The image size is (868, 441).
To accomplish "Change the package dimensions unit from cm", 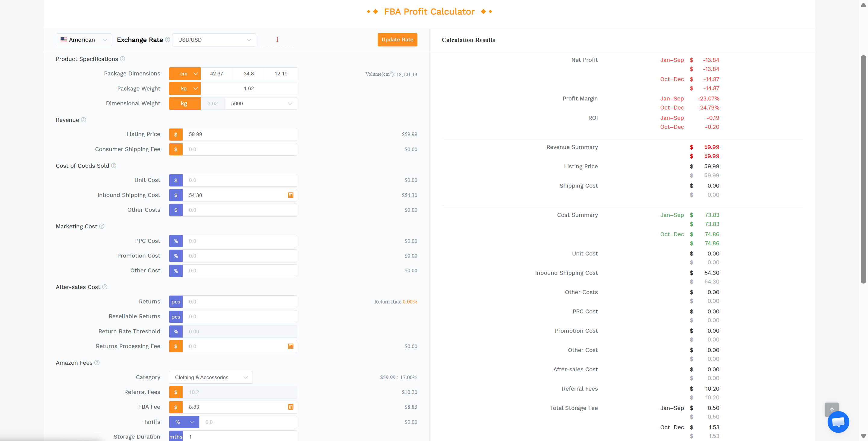I will coord(185,74).
